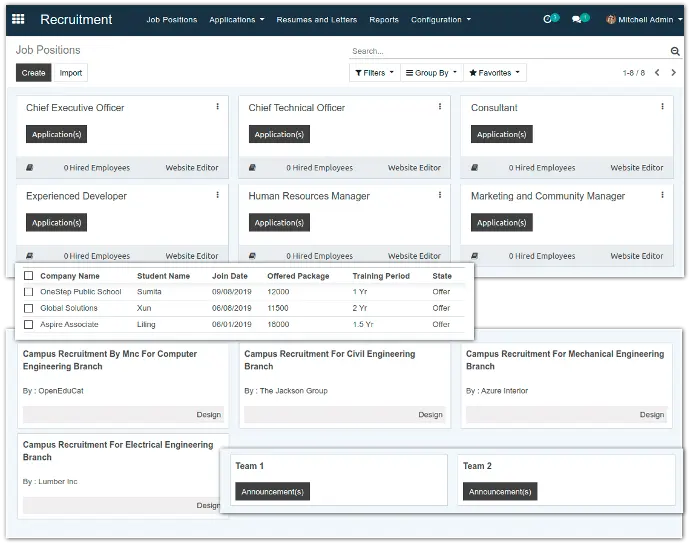Click Mitchell Admin avatar
Viewport: 690px width, 544px height.
point(611,19)
